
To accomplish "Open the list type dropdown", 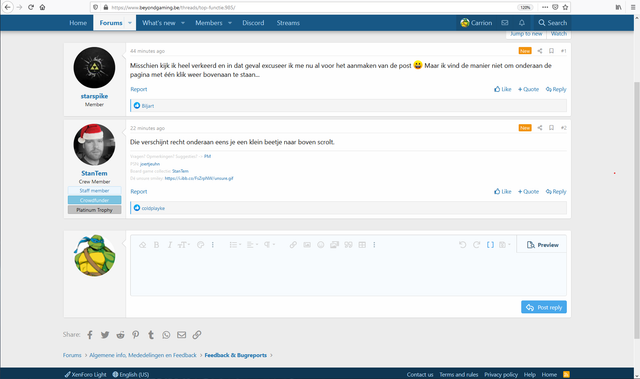I will (235, 245).
